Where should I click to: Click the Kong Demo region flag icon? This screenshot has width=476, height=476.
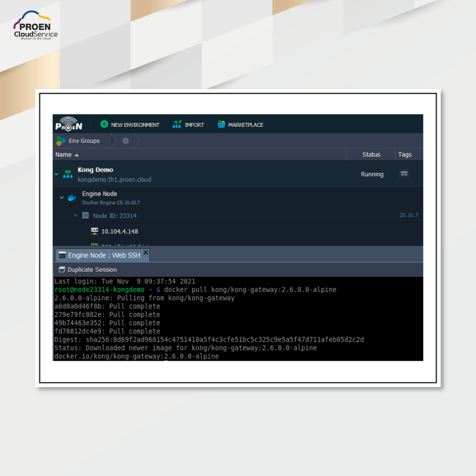(x=404, y=174)
